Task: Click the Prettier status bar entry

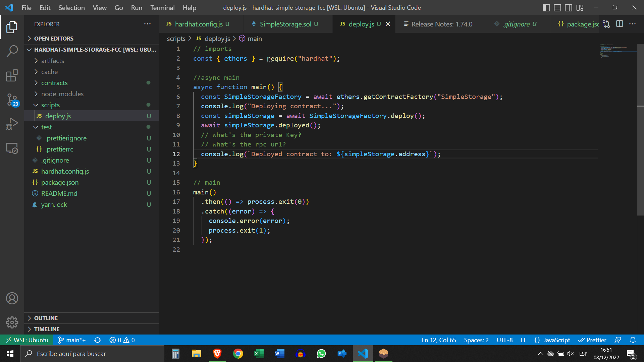Action: click(x=592, y=340)
